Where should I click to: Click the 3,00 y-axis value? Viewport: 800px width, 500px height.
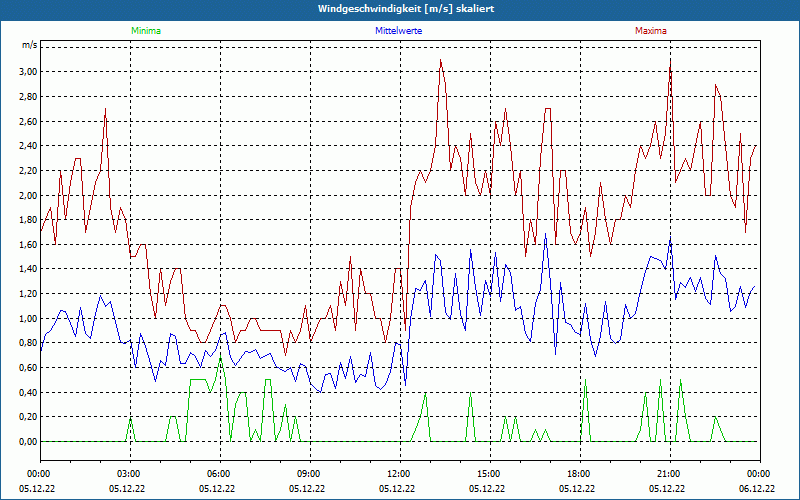point(29,71)
